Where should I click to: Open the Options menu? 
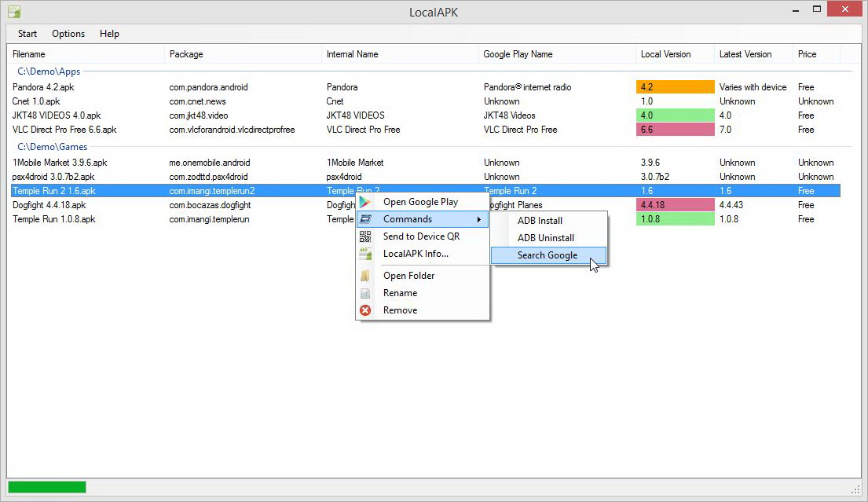[68, 34]
